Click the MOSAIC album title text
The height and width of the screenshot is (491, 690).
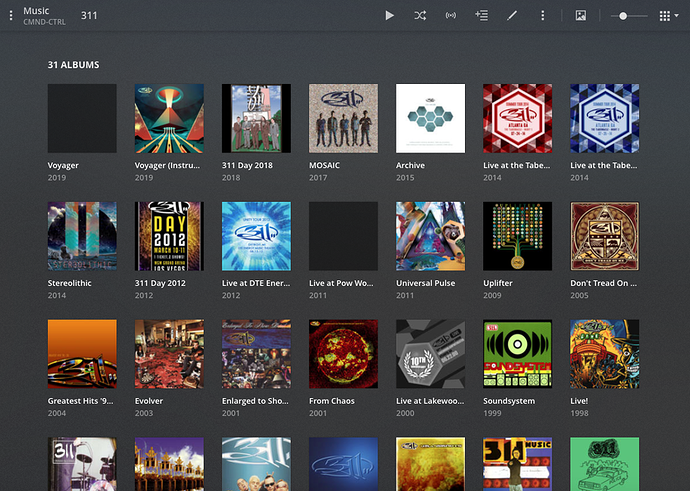pos(324,165)
